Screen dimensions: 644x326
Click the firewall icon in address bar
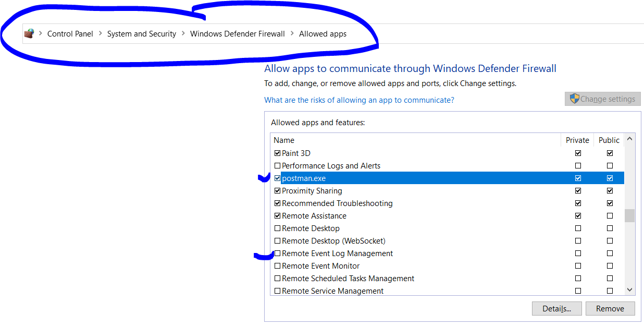pyautogui.click(x=29, y=33)
